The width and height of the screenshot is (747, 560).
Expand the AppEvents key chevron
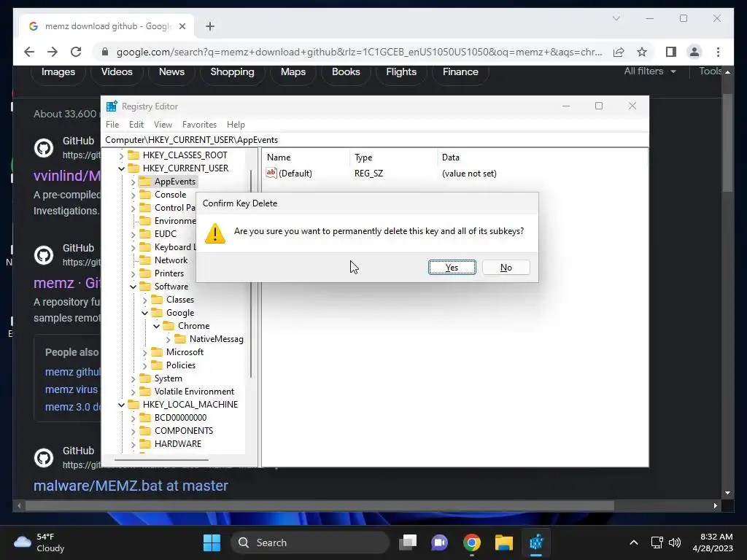(x=133, y=182)
